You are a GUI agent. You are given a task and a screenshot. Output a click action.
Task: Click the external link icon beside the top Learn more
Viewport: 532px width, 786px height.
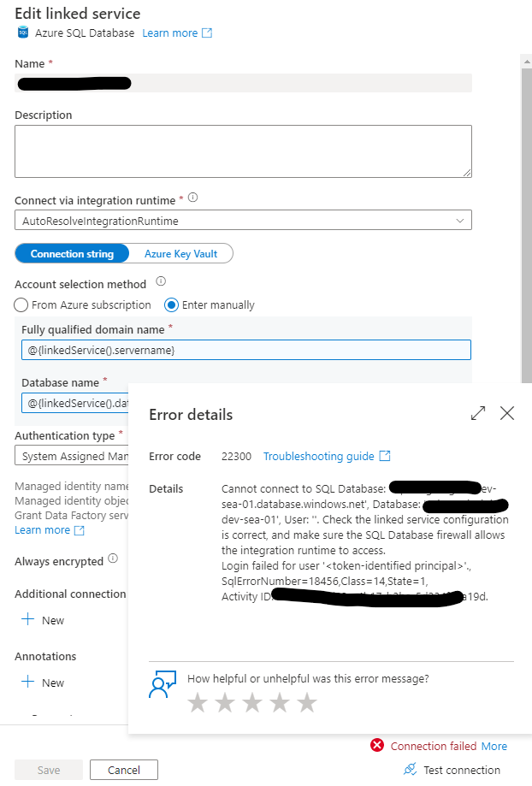(x=207, y=33)
